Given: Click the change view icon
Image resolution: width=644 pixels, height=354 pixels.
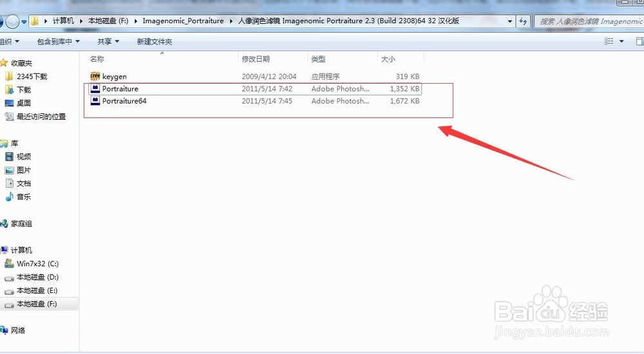Looking at the screenshot, I should pyautogui.click(x=609, y=41).
